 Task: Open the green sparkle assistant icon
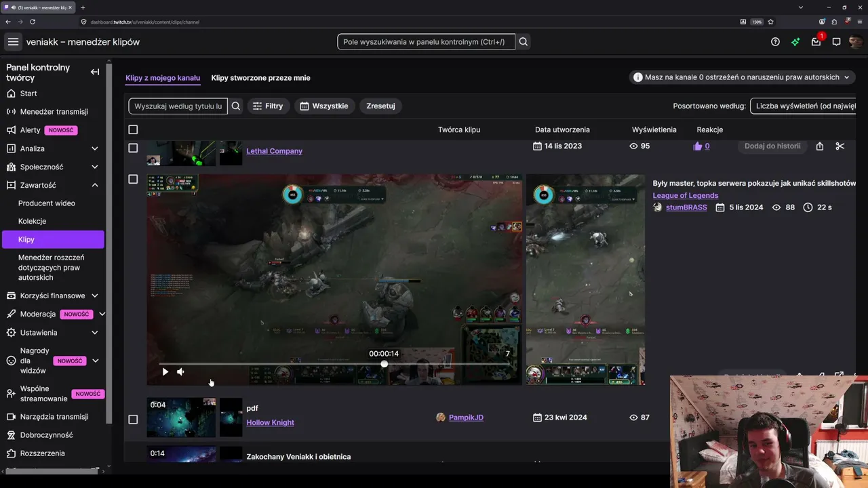795,42
